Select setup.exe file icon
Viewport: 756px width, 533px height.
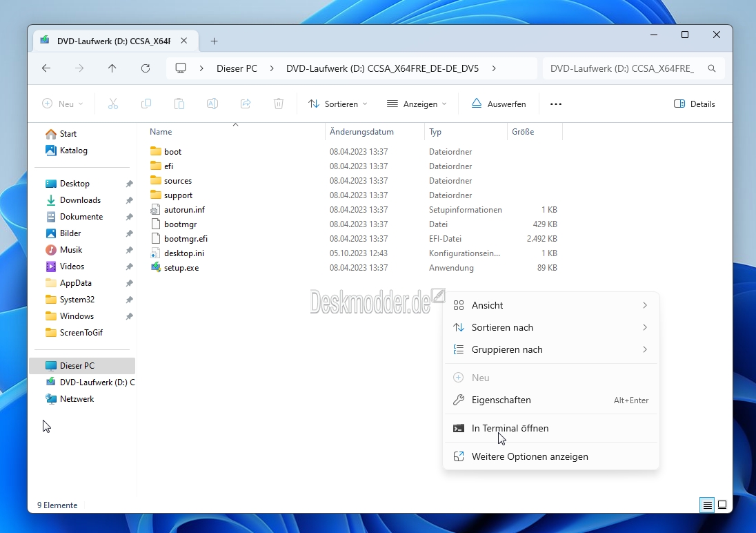(x=155, y=267)
